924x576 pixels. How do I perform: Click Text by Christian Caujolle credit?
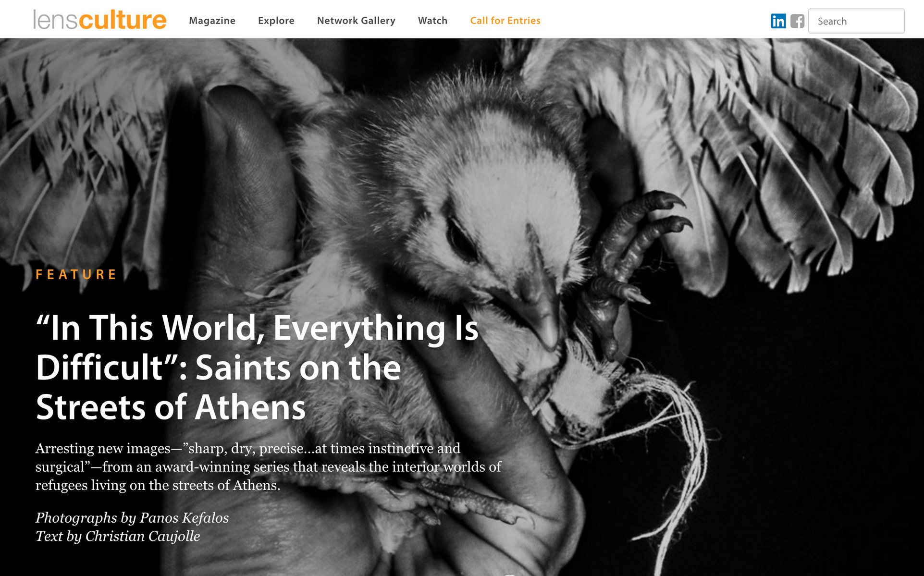click(x=118, y=536)
